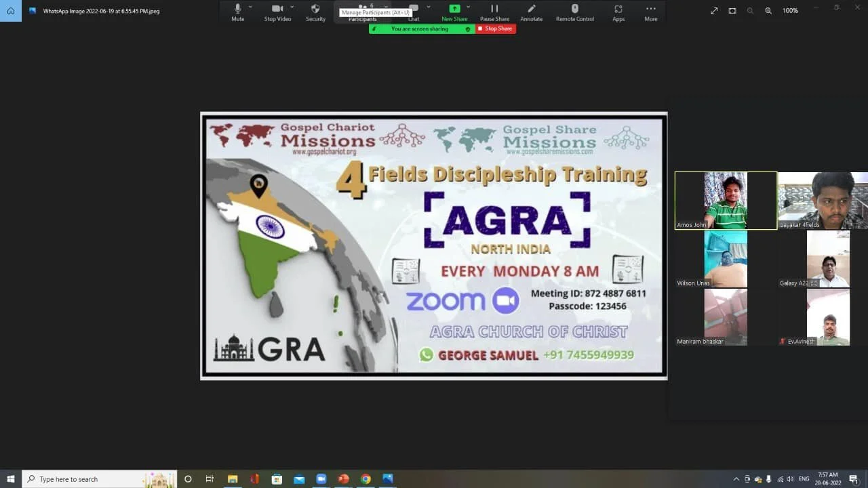Expand options arrow beside Chat

tap(429, 7)
